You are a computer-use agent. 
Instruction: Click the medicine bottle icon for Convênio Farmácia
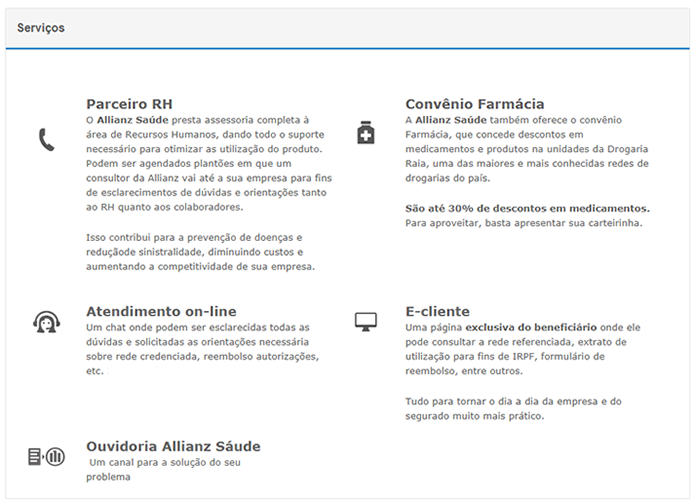366,132
